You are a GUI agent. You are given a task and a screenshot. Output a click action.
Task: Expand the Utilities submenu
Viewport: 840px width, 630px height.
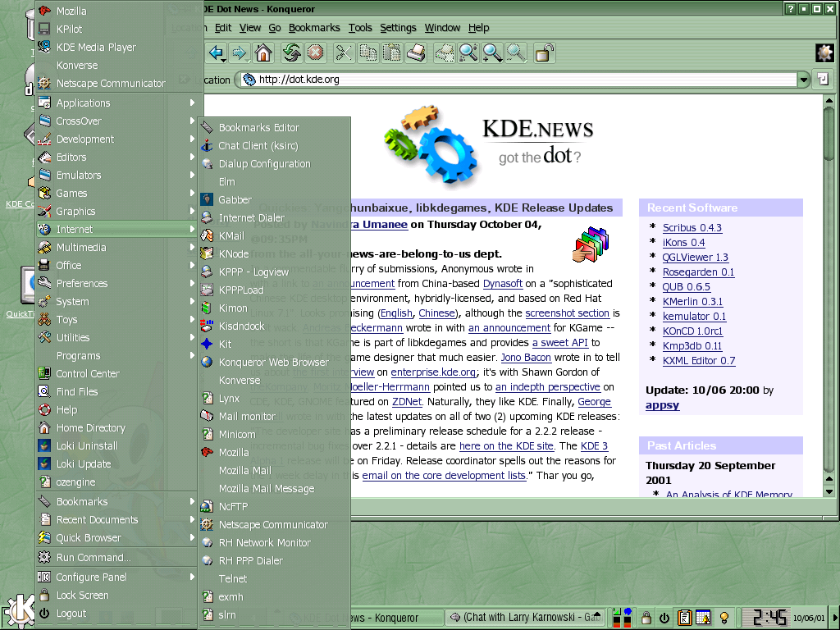116,337
